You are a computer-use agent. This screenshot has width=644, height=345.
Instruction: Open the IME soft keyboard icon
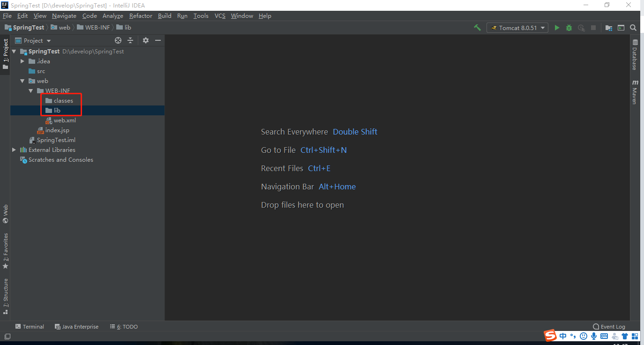604,336
